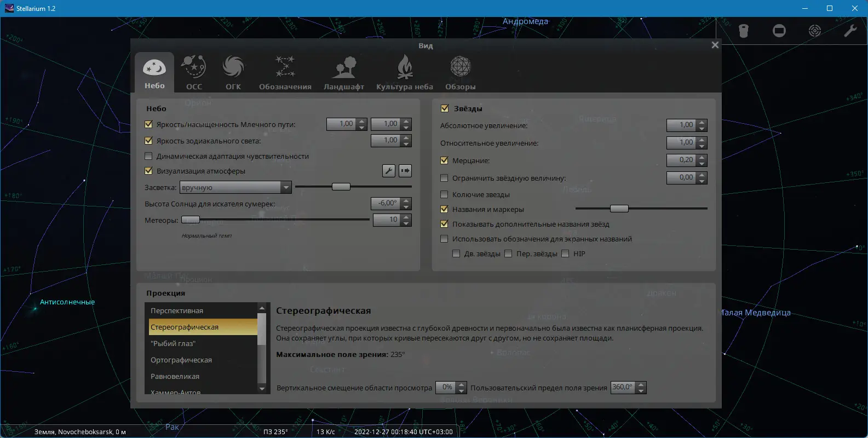The width and height of the screenshot is (868, 438).
Task: Click the arrow icon next to atmosphere wrench
Action: (405, 171)
